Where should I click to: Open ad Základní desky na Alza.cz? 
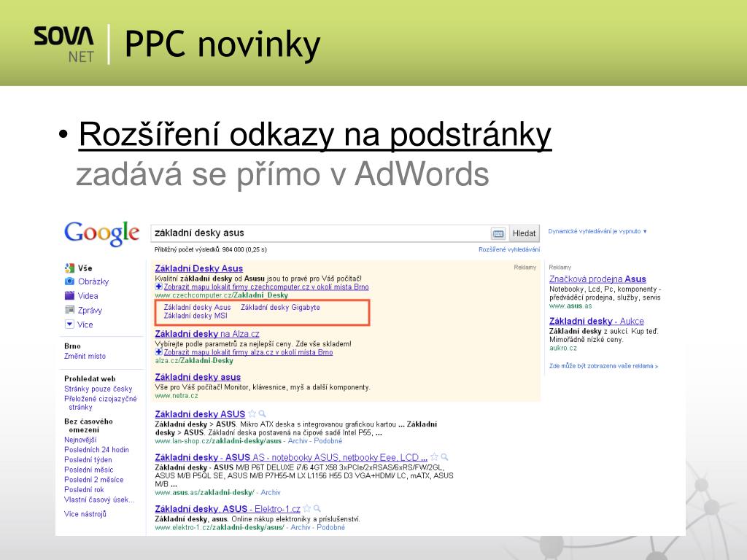pyautogui.click(x=206, y=334)
